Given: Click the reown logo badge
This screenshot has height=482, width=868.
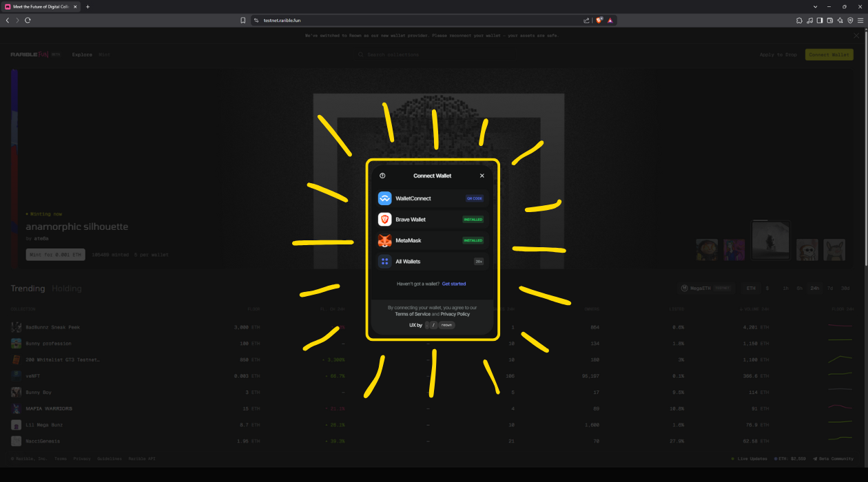Looking at the screenshot, I should (x=447, y=325).
